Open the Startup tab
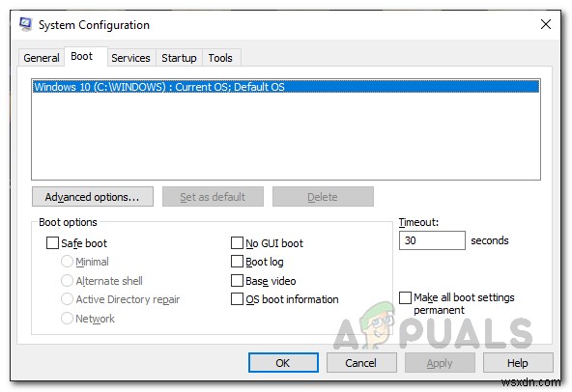Viewport: 572px width, 392px height. point(179,58)
